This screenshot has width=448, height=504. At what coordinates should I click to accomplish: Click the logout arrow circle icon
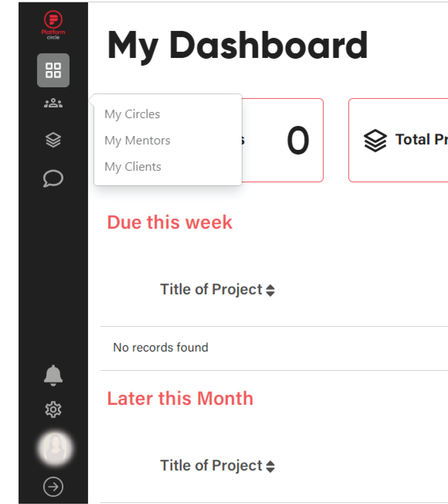53,487
